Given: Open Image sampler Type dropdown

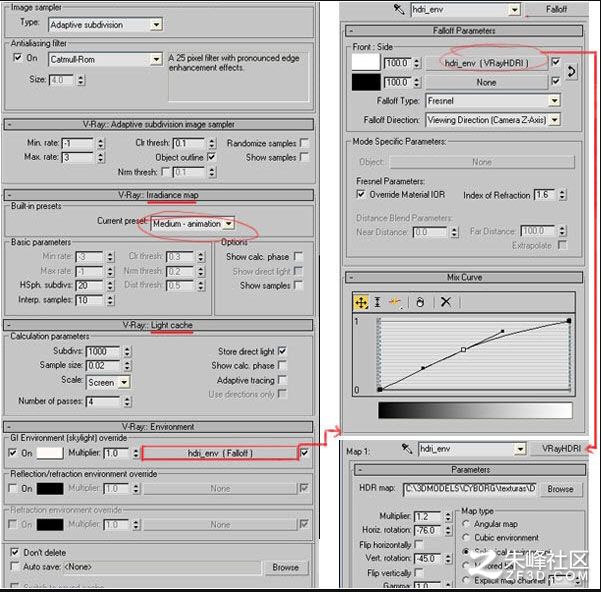Looking at the screenshot, I should (x=156, y=25).
